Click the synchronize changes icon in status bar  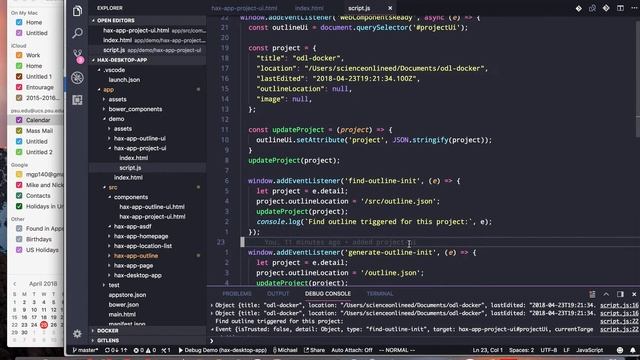point(116,350)
